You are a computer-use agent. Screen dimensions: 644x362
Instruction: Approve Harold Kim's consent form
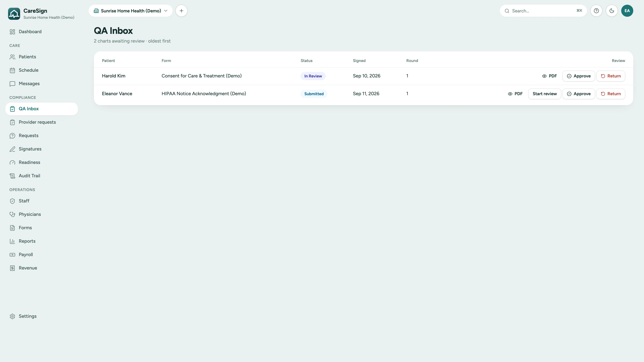click(578, 76)
